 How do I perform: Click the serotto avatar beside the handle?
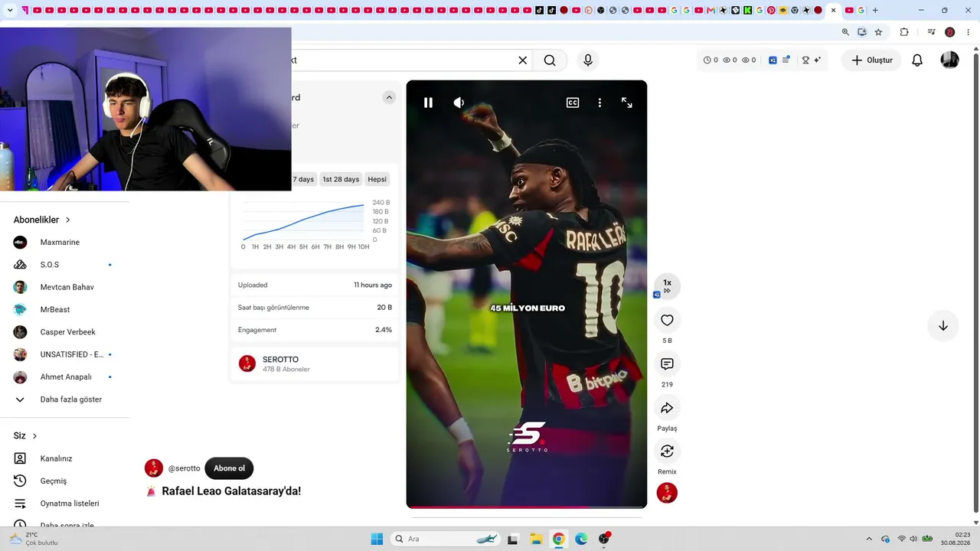coord(154,468)
